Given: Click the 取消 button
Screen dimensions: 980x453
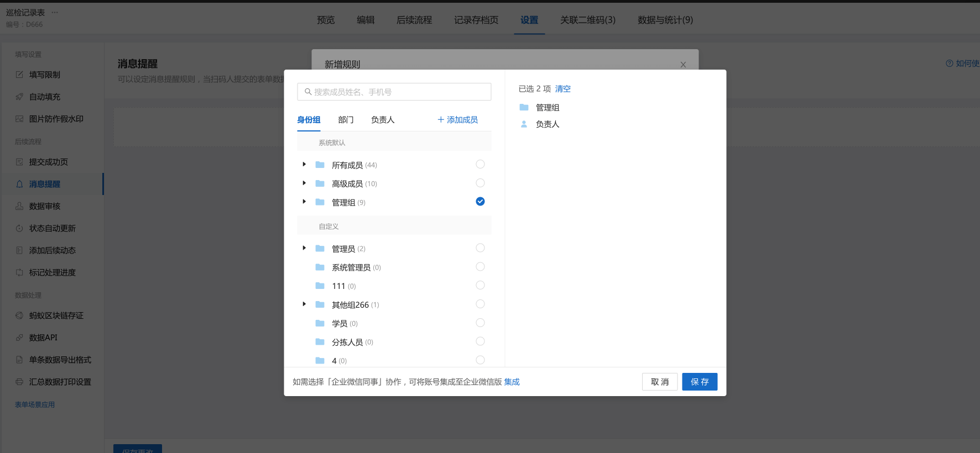Looking at the screenshot, I should point(660,382).
